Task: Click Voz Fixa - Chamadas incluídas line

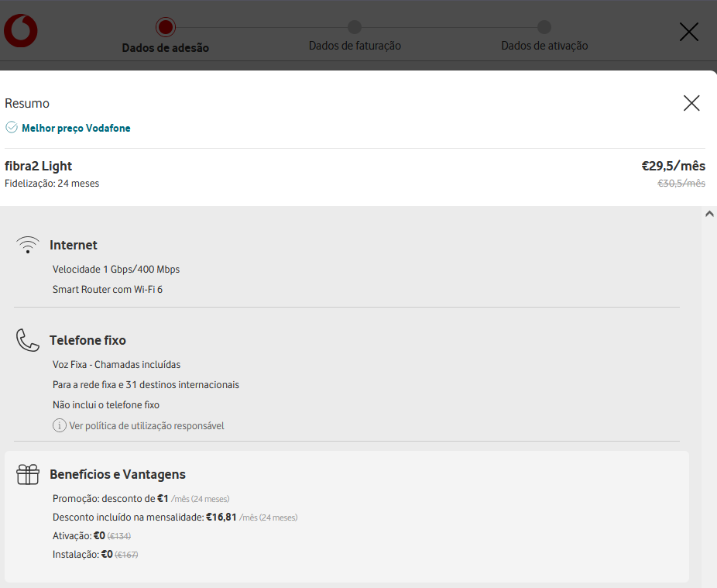Action: (117, 365)
